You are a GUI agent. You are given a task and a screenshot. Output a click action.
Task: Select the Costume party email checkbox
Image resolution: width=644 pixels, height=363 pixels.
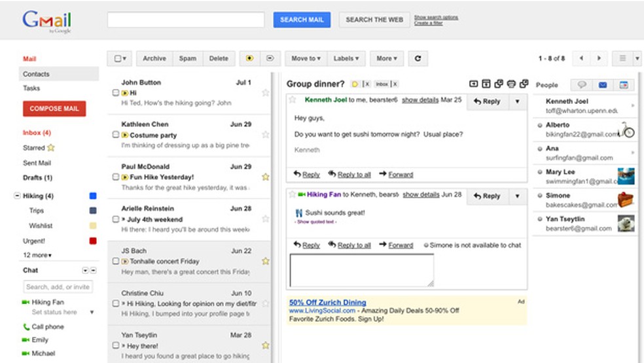(x=116, y=135)
